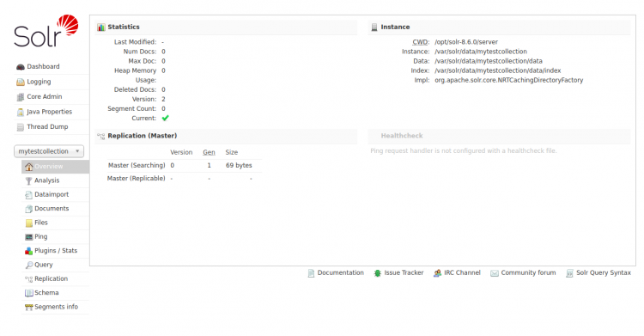644x336 pixels.
Task: Click the '69 bytes' size value
Action: (x=239, y=165)
